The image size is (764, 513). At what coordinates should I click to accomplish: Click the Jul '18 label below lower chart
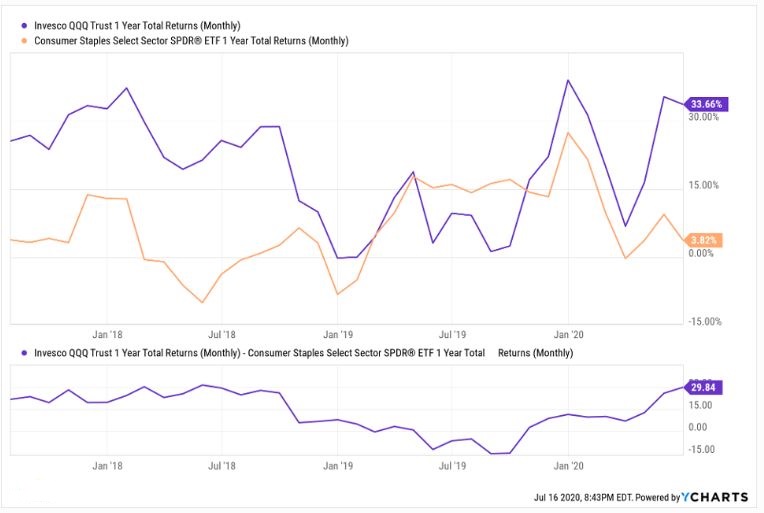tap(222, 466)
